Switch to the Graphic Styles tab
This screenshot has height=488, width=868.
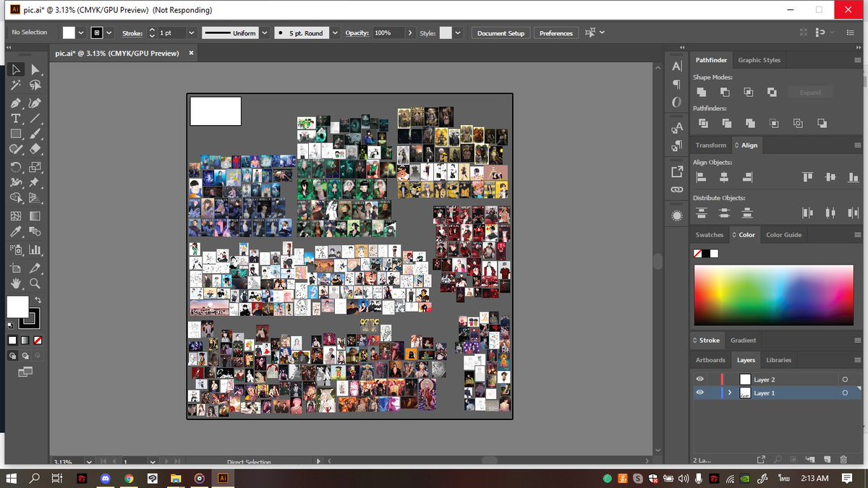759,60
